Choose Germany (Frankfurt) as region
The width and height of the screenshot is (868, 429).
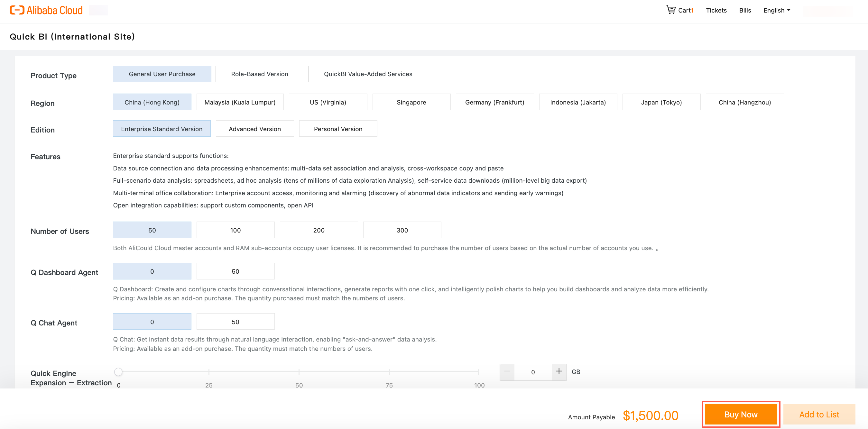tap(494, 102)
